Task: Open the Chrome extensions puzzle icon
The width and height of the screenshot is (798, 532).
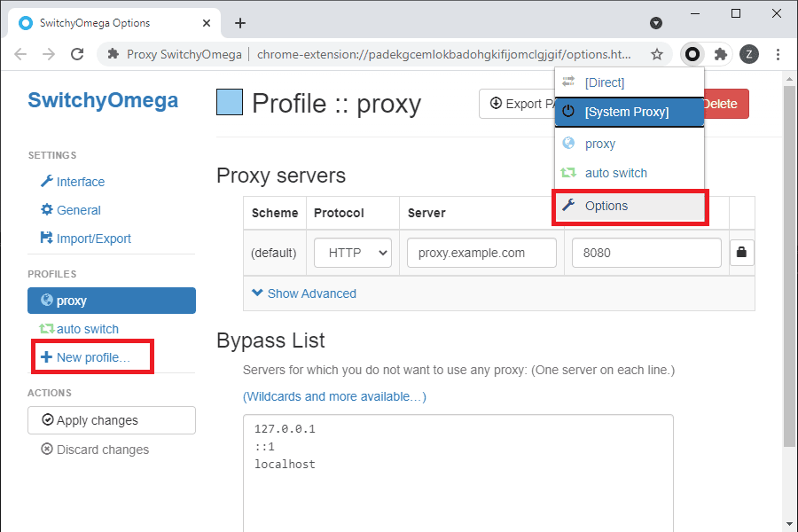Action: [x=720, y=54]
